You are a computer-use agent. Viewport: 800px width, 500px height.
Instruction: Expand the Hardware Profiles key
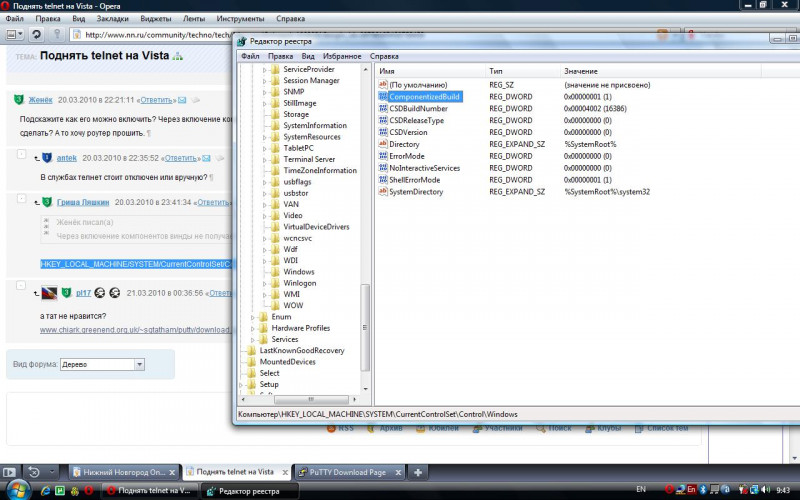[253, 328]
